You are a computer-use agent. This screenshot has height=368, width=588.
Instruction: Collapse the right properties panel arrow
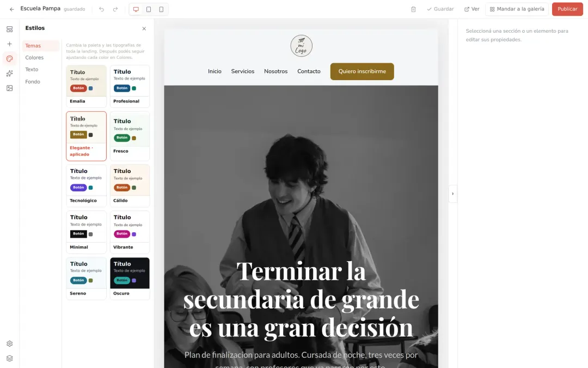[452, 194]
